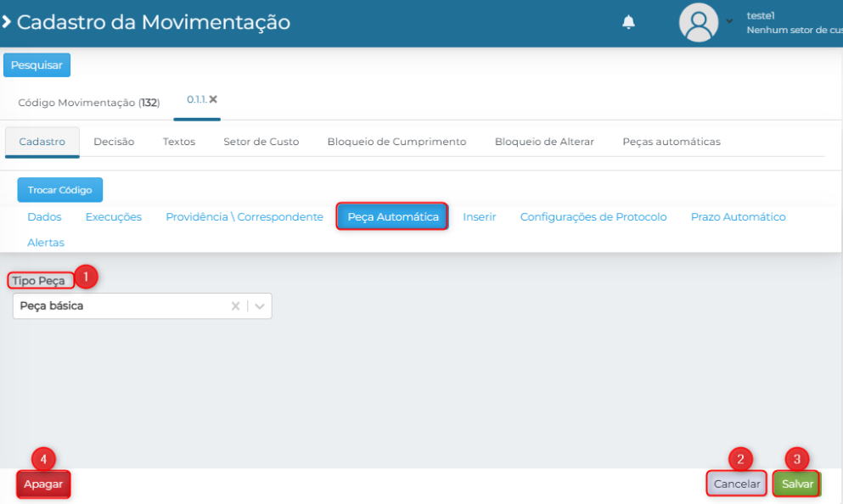
Task: Clear the Peça básica selection
Action: (x=235, y=305)
